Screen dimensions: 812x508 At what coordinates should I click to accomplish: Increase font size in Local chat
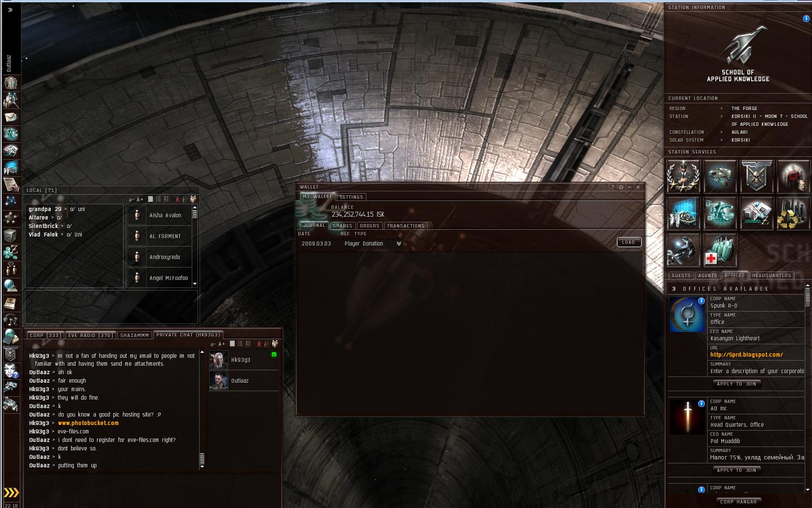[140, 199]
